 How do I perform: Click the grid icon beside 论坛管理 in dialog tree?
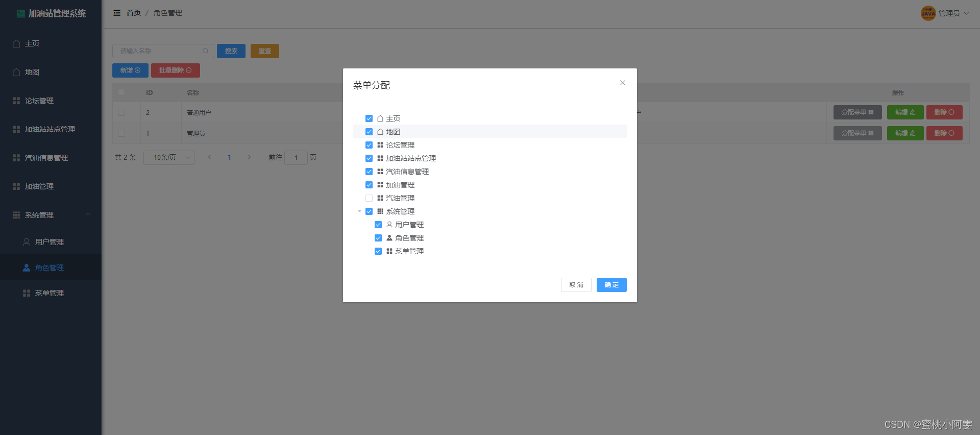[x=380, y=145]
